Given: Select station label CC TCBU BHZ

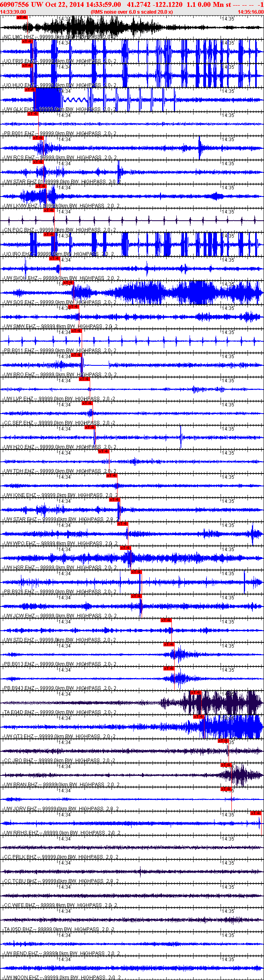Looking at the screenshot, I should pyautogui.click(x=20, y=881).
